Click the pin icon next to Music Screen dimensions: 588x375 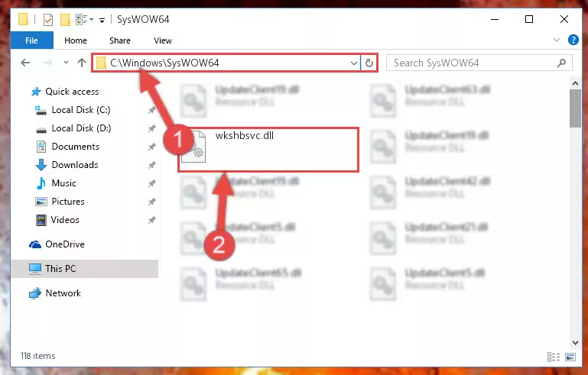click(151, 183)
